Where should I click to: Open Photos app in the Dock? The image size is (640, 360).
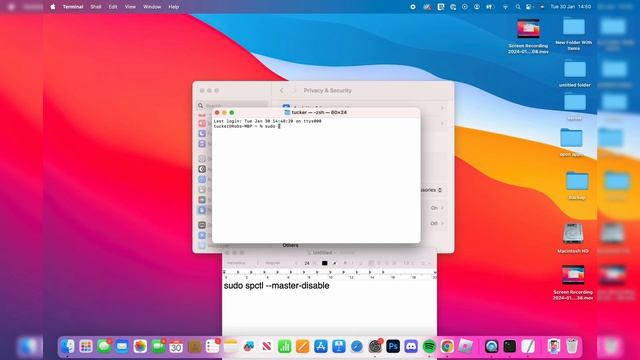[x=140, y=347]
